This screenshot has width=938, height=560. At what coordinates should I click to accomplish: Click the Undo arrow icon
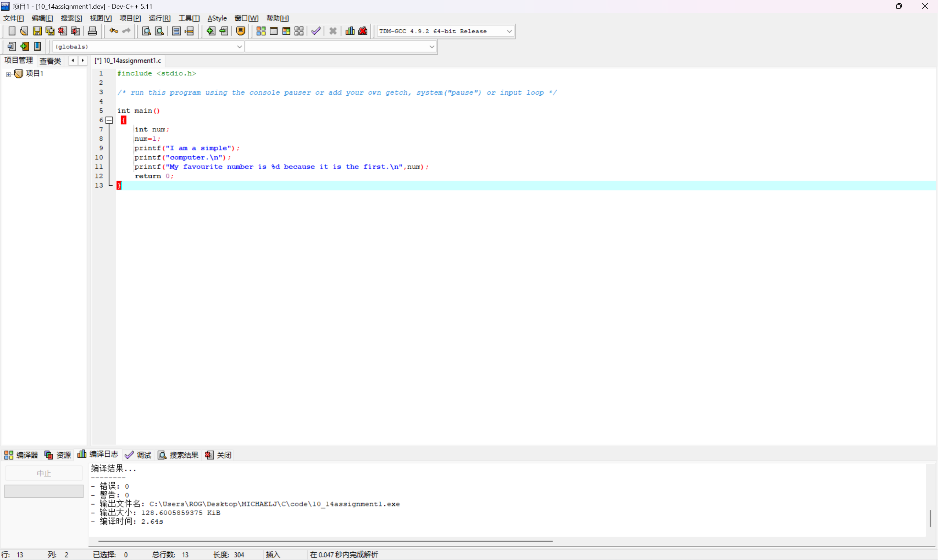pos(113,31)
